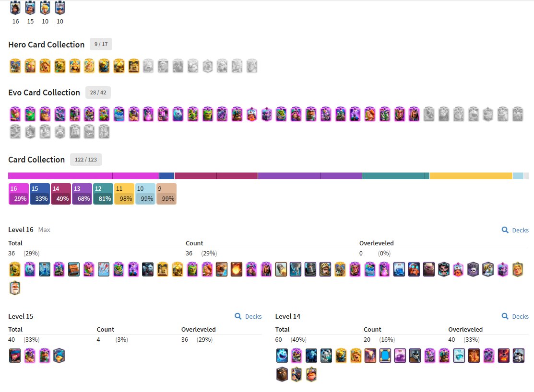This screenshot has width=534, height=392.
Task: Click the Mega Knight card in Level 14
Action: (x=415, y=356)
